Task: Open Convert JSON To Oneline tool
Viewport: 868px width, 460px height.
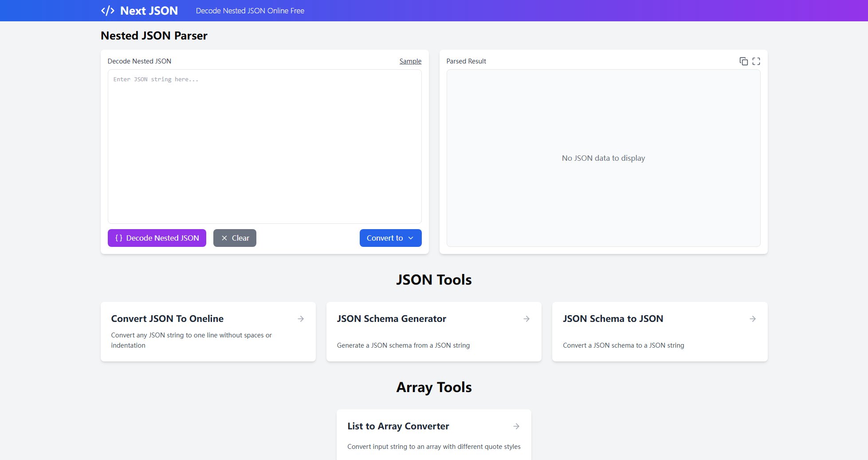Action: [x=167, y=319]
